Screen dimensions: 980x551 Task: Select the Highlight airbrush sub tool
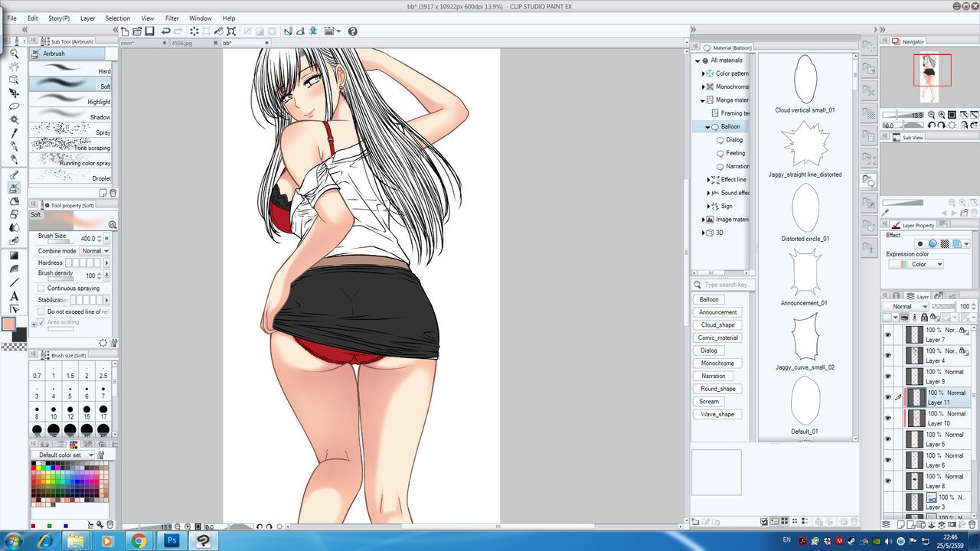[x=70, y=99]
